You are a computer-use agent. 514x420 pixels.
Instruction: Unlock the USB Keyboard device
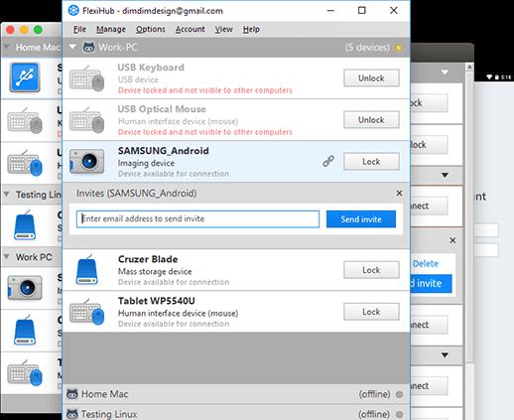371,78
